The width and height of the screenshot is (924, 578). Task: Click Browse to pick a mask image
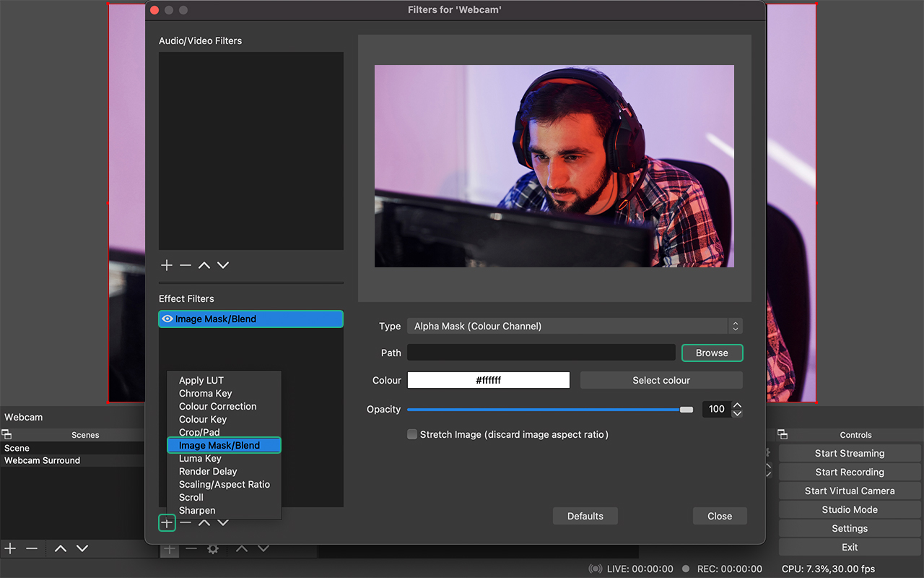point(712,353)
